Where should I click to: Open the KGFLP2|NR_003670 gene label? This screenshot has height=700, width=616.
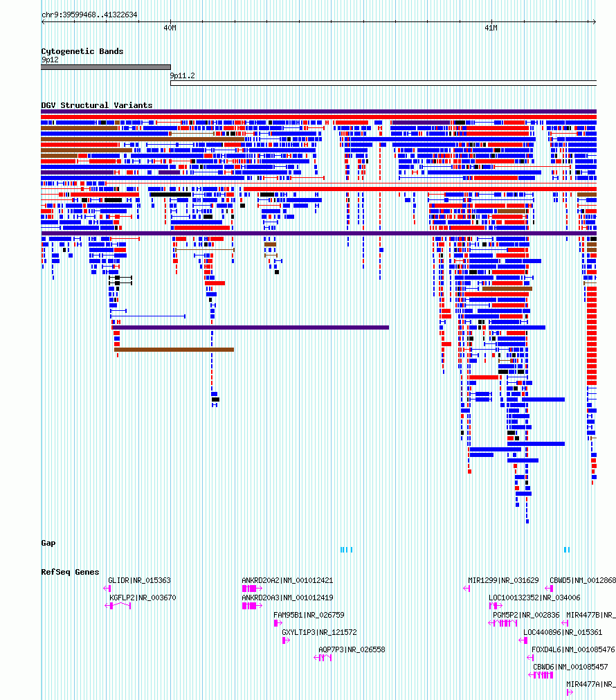click(143, 598)
